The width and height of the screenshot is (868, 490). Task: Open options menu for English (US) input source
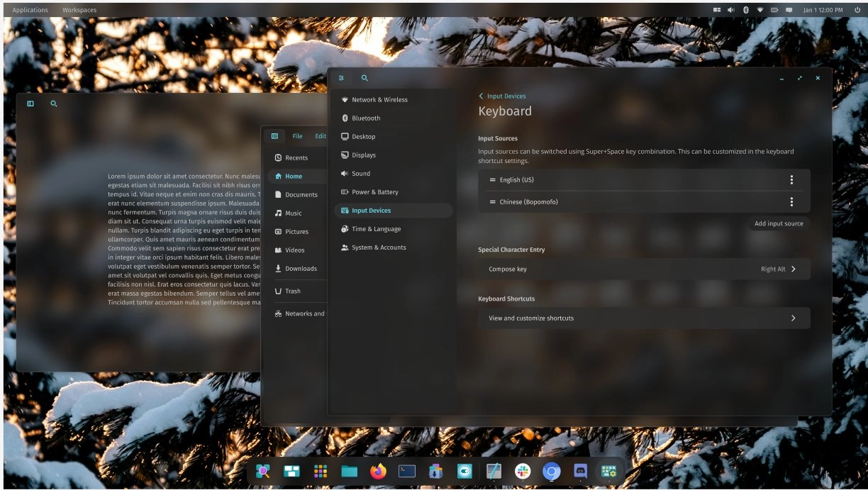coord(791,179)
